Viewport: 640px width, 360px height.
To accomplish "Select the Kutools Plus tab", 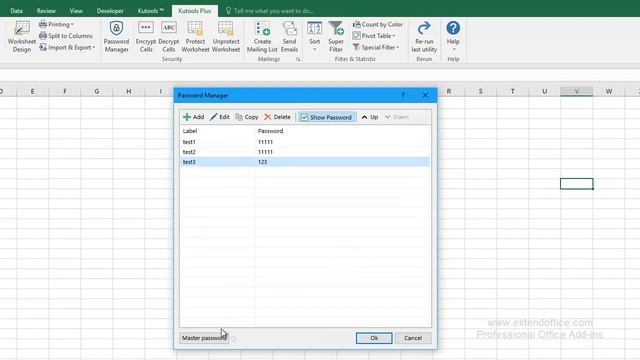I will pos(195,11).
